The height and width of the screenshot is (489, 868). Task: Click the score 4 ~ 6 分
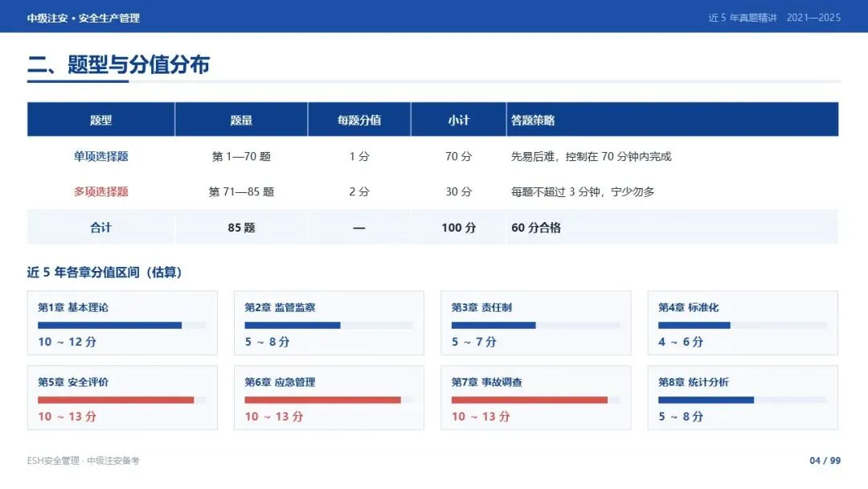(x=681, y=342)
